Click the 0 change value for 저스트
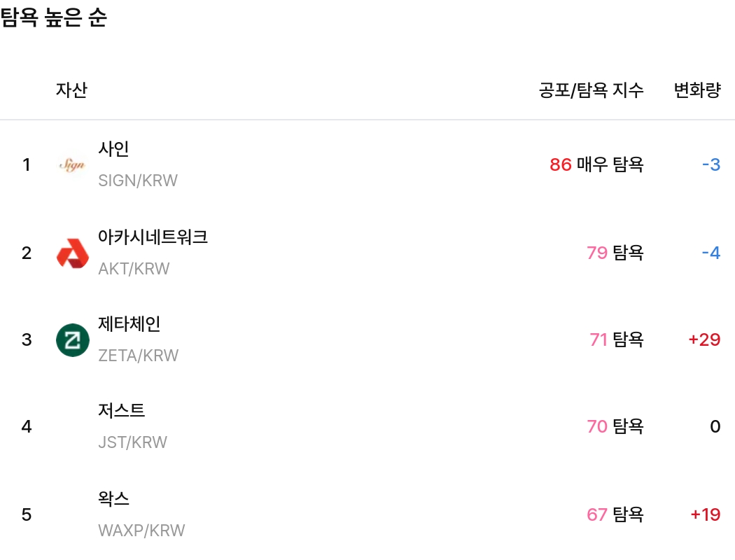This screenshot has width=735, height=560. pyautogui.click(x=714, y=427)
